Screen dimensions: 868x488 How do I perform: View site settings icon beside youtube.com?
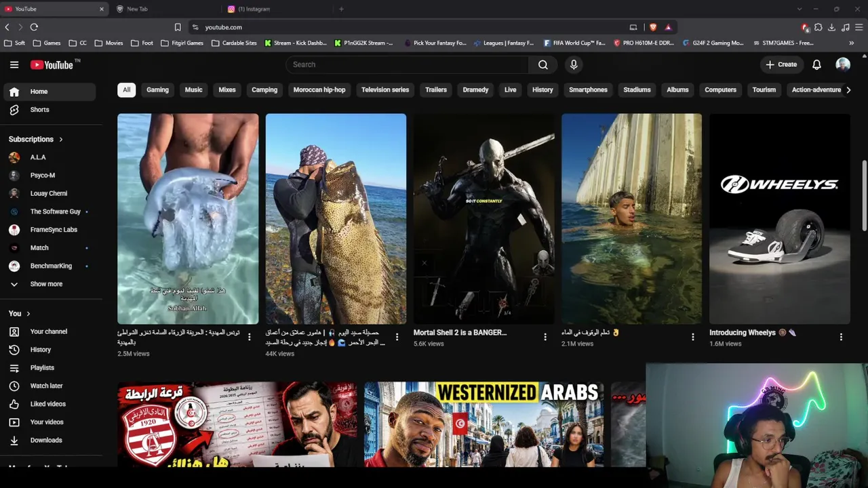coord(195,27)
